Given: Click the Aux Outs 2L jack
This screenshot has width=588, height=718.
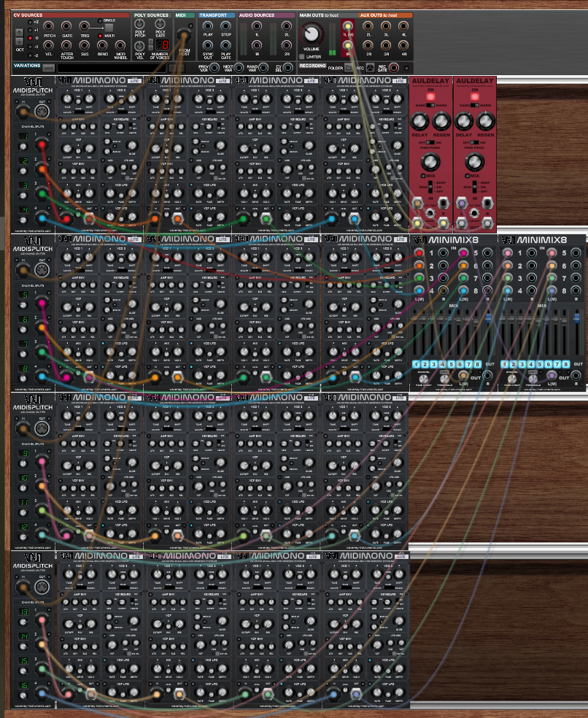Looking at the screenshot, I should pos(368,26).
